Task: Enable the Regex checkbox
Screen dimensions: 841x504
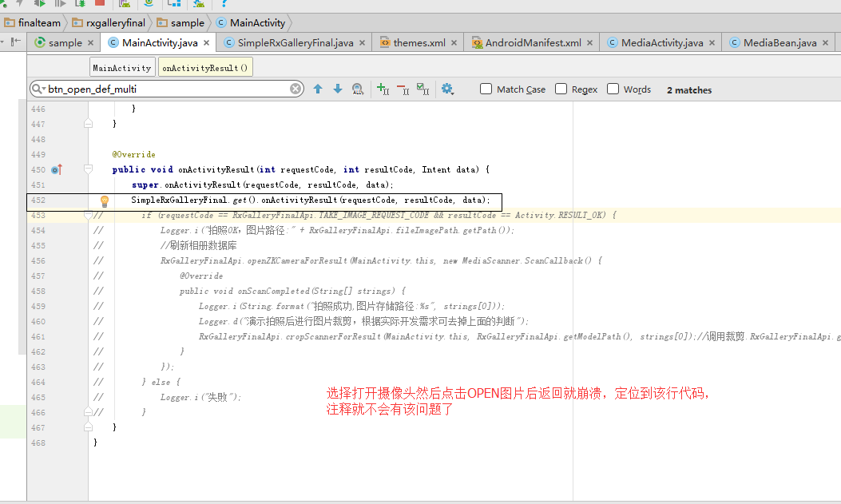Action: pos(561,89)
